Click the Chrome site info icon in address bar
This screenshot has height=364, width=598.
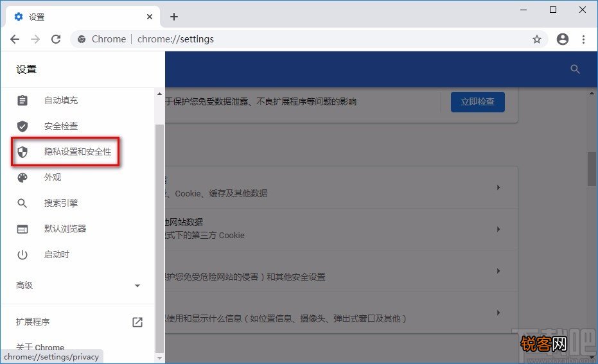pos(82,39)
